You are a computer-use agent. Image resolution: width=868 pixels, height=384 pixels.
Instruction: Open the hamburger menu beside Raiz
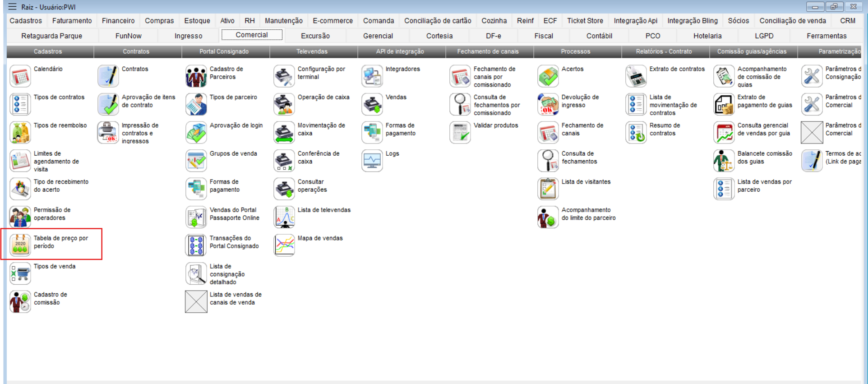point(12,7)
